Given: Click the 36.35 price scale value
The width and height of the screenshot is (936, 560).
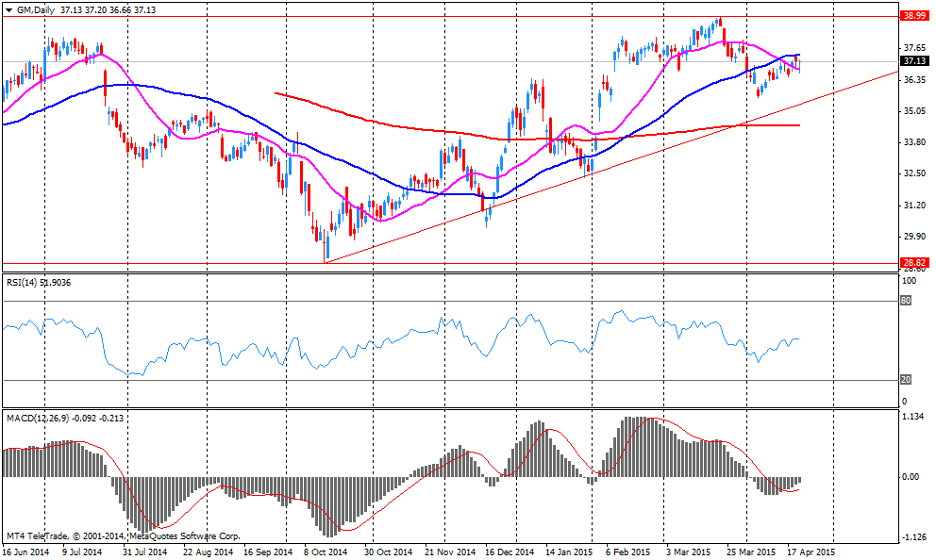Looking at the screenshot, I should [x=914, y=79].
